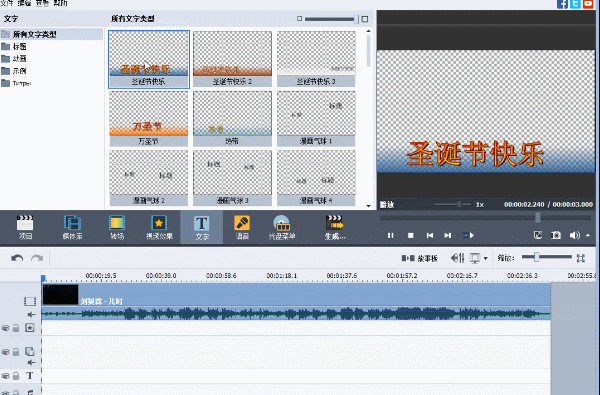
Task: Select the 文字 text tab
Action: pos(202,227)
